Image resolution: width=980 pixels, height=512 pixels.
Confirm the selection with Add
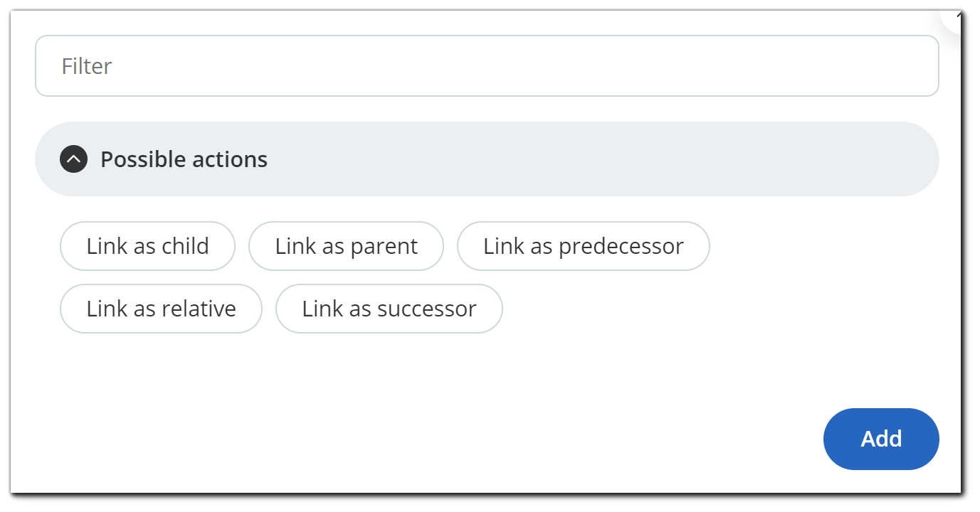pos(880,439)
